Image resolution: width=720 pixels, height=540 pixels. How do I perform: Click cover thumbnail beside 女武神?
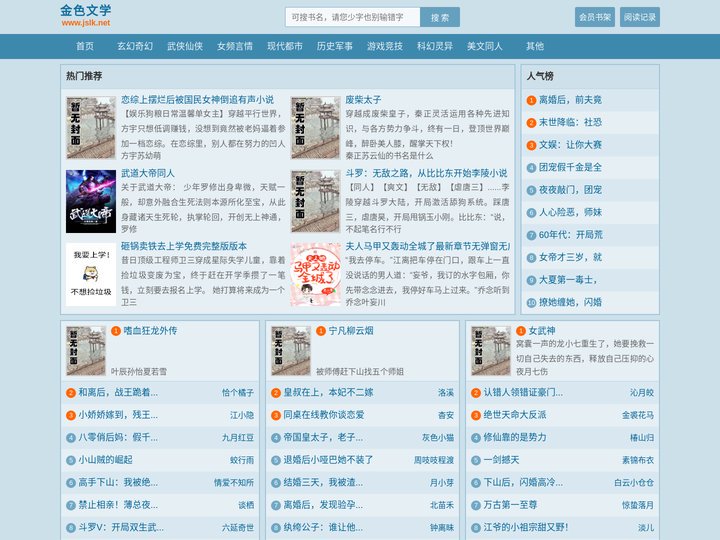491,351
